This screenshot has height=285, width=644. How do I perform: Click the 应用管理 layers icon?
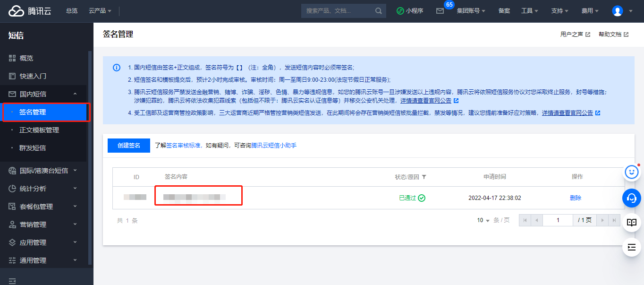12,242
